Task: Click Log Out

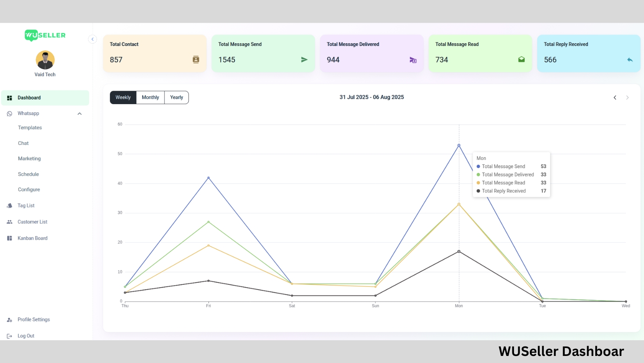Action: pos(26,335)
